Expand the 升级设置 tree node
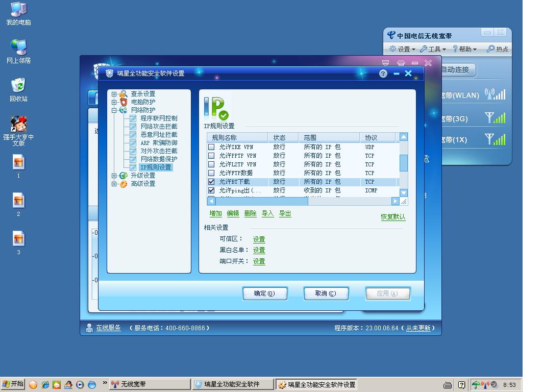The height and width of the screenshot is (392, 543). pos(114,176)
